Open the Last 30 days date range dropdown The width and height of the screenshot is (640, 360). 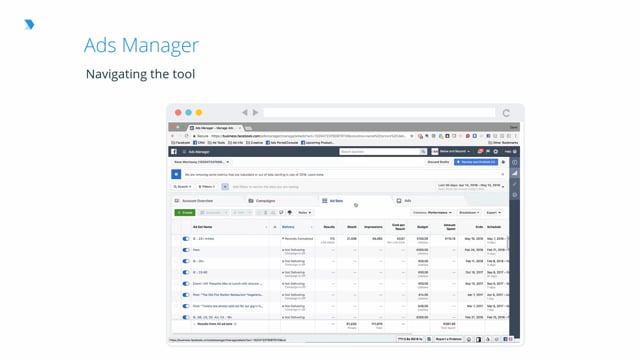[471, 187]
